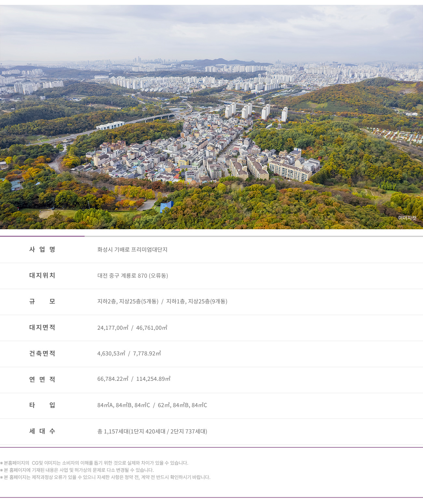
Task: Select the '세 대 수' row label
Action: coord(42,431)
